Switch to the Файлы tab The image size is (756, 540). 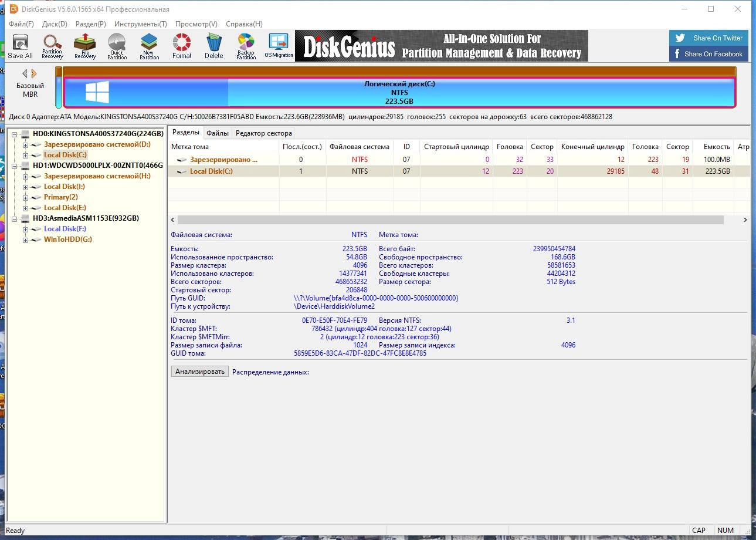[x=217, y=133]
